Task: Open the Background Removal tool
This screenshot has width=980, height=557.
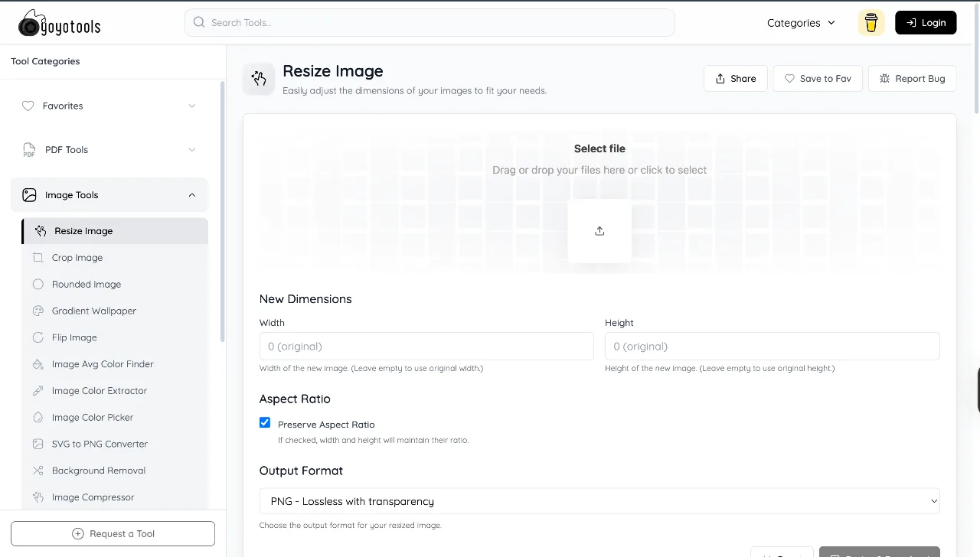Action: tap(115, 471)
